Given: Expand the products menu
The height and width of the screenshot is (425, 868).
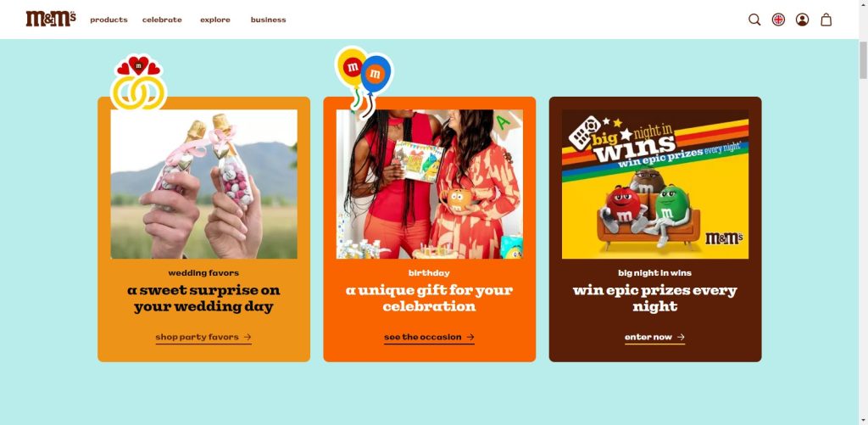Looking at the screenshot, I should pyautogui.click(x=109, y=20).
